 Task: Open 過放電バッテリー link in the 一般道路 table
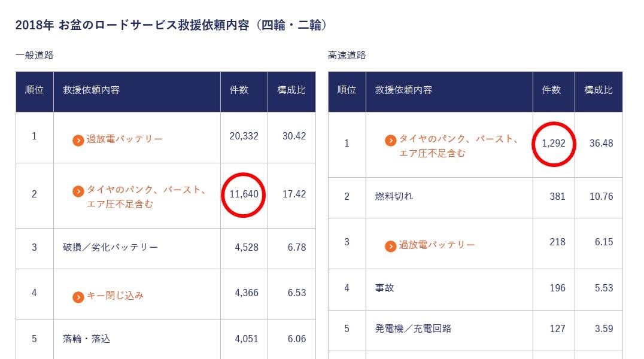124,139
